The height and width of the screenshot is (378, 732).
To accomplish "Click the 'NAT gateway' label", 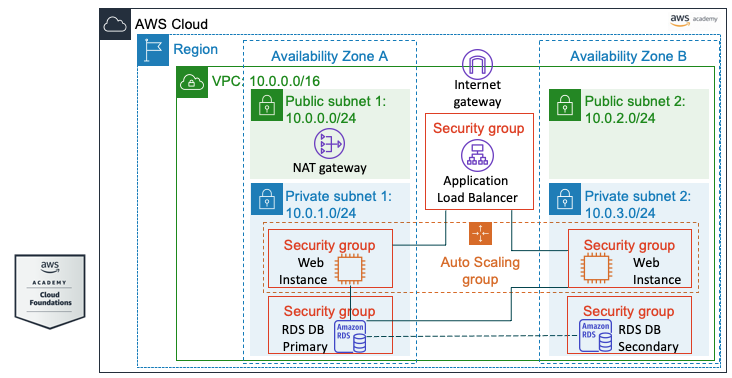I will 330,168.
